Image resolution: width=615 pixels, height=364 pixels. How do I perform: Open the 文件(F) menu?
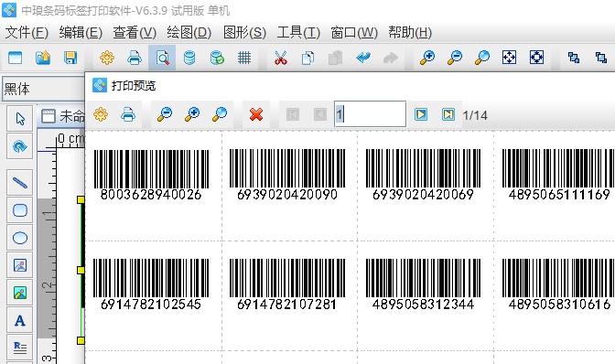point(27,33)
